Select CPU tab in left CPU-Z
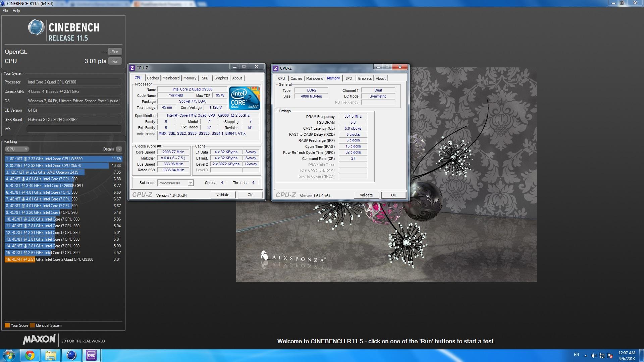Screen dimensions: 644x362 coord(138,78)
